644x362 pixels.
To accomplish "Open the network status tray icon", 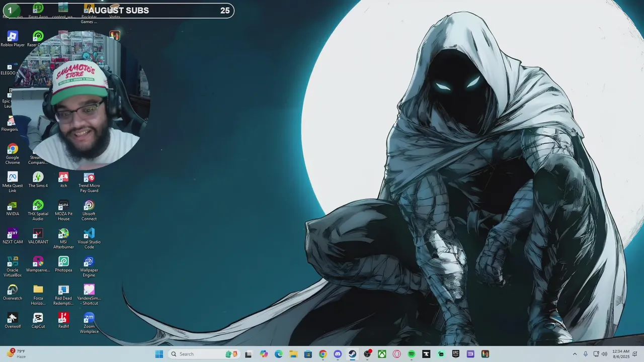I will [x=596, y=354].
